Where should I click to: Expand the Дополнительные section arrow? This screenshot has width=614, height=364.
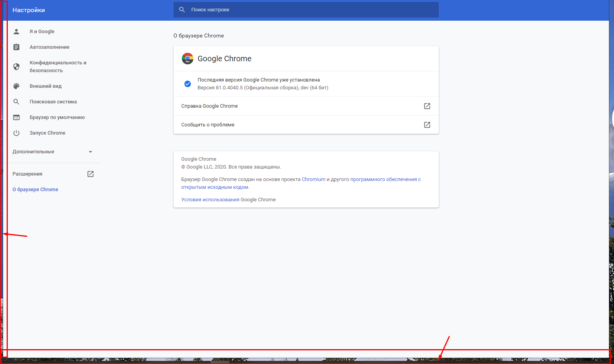pyautogui.click(x=91, y=152)
